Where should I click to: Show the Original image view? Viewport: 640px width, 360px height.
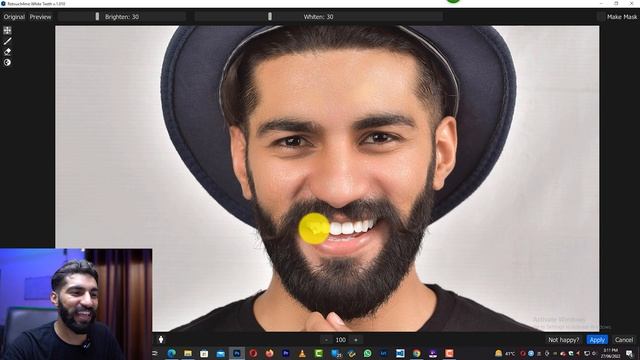point(14,17)
